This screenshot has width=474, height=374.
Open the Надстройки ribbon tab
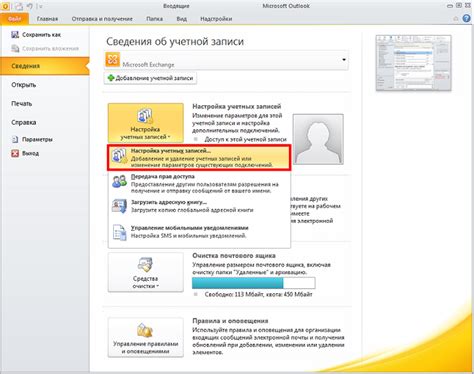pos(216,19)
